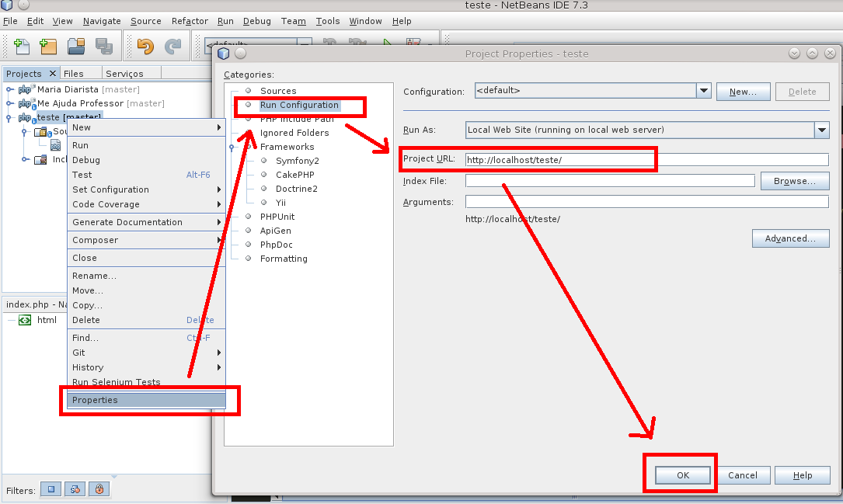This screenshot has width=843, height=504.
Task: Choose Properties in the context menu
Action: (x=146, y=400)
